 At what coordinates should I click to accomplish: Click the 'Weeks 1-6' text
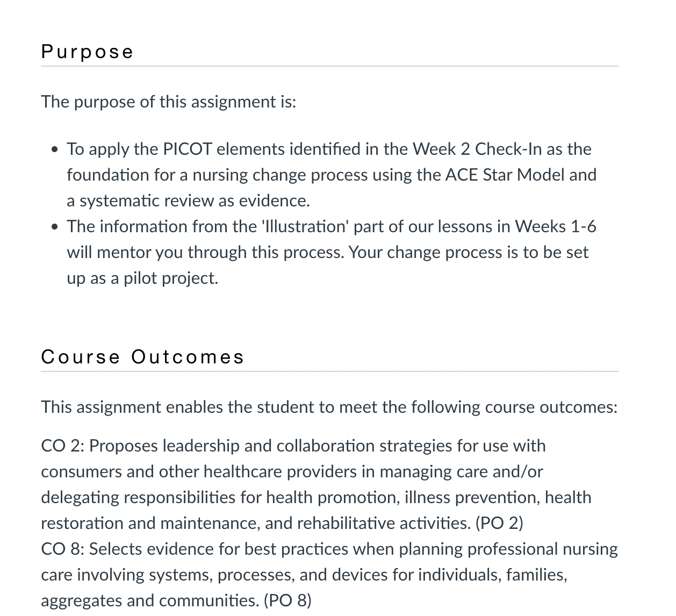pos(556,226)
